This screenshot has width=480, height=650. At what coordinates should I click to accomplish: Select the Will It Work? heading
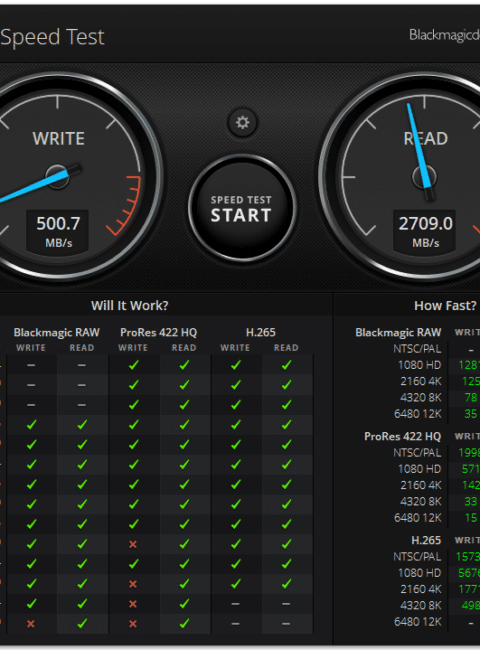coord(130,306)
